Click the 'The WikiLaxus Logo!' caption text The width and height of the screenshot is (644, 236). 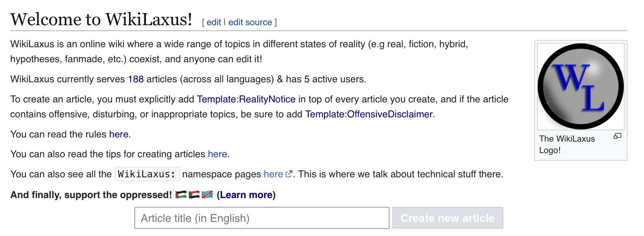(567, 144)
